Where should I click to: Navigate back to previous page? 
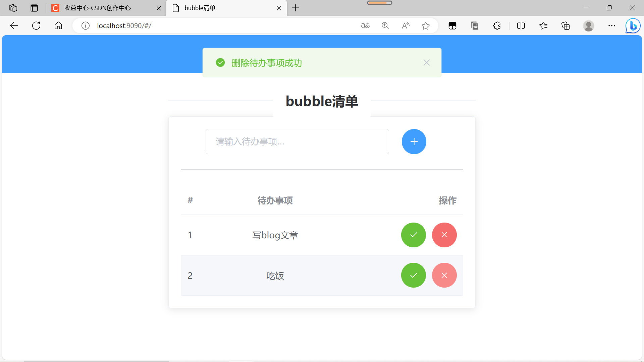tap(14, 25)
